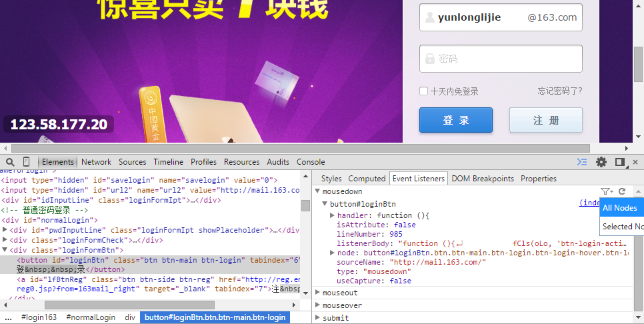The image size is (644, 324).
Task: Select 'All Nodes' filter option
Action: pos(620,208)
